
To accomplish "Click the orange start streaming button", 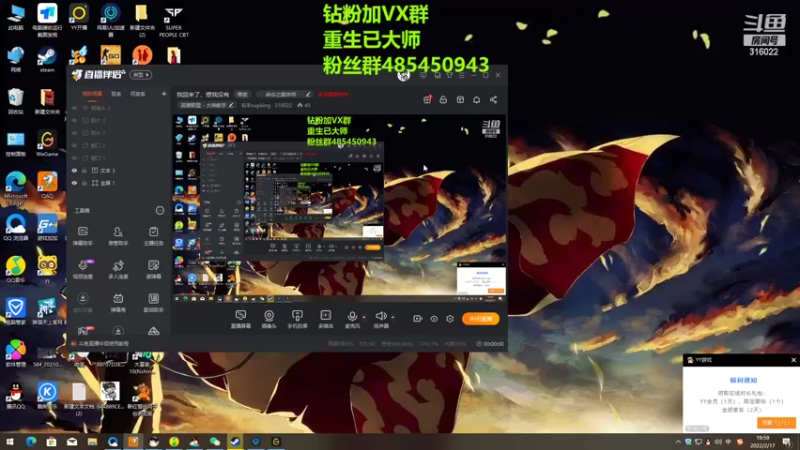I will click(x=481, y=318).
